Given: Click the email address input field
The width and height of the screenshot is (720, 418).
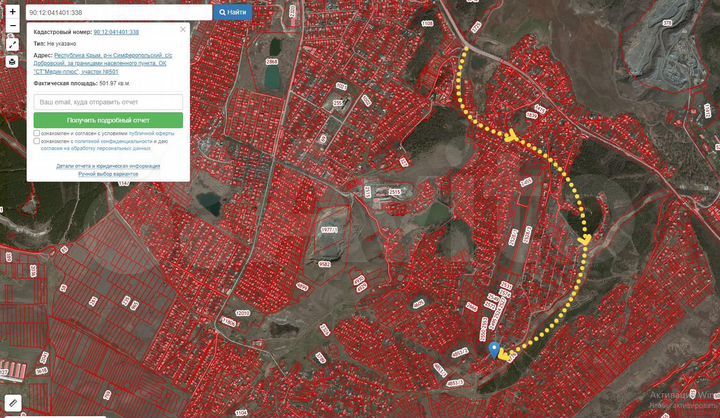Looking at the screenshot, I should click(x=108, y=102).
